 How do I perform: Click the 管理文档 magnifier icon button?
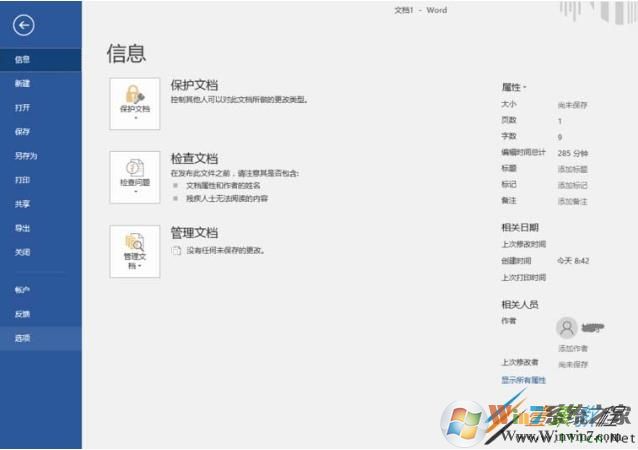pos(134,249)
